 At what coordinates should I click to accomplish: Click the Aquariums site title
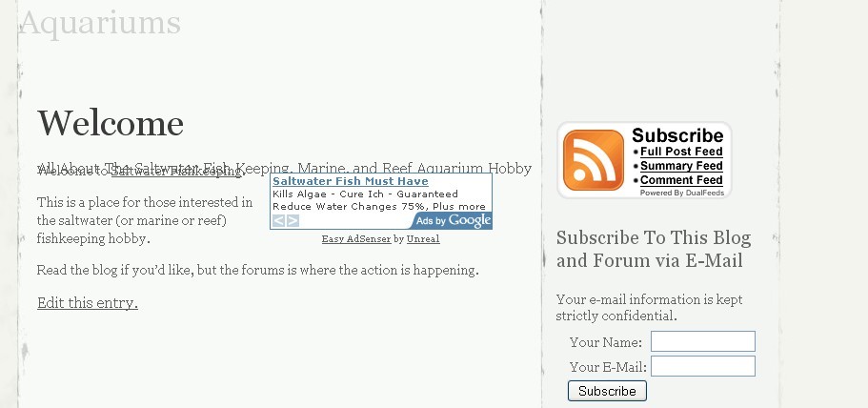(99, 22)
